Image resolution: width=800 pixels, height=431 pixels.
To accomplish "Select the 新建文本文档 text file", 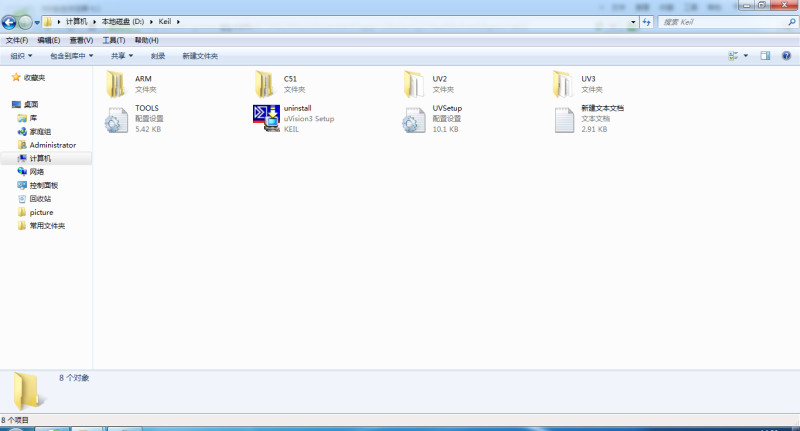I will pos(563,118).
